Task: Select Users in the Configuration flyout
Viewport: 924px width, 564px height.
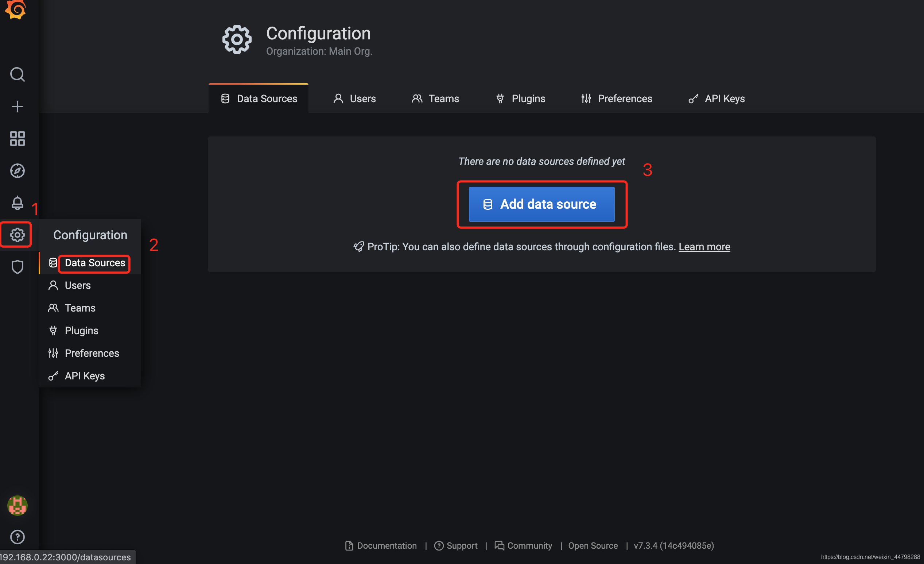Action: [90, 285]
